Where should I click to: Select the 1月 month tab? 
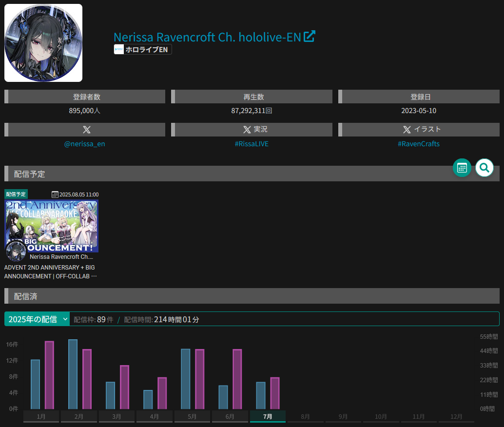(41, 416)
